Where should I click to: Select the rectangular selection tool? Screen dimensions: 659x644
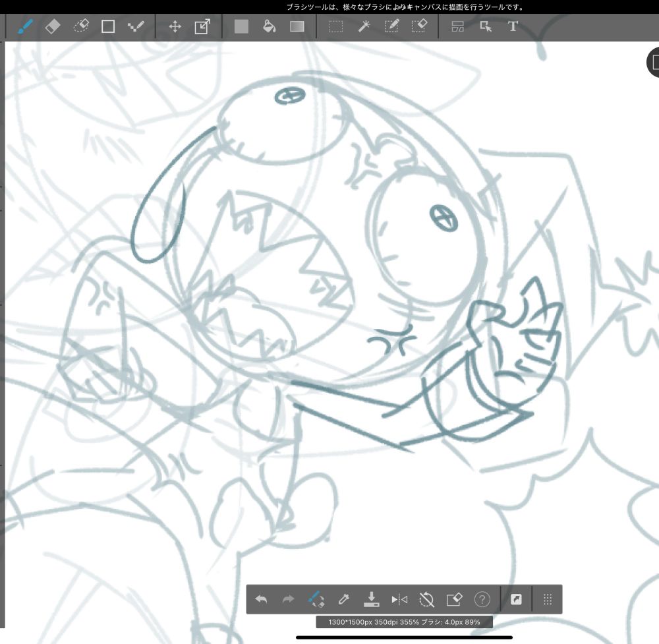335,26
